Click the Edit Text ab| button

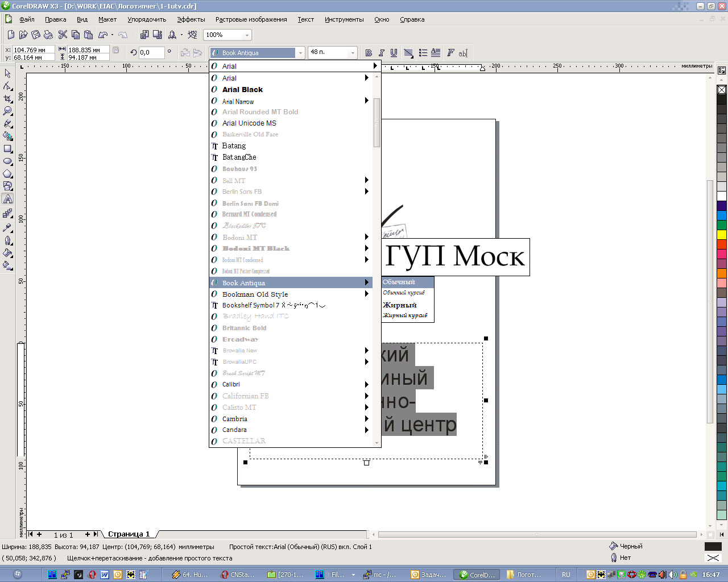click(x=463, y=53)
